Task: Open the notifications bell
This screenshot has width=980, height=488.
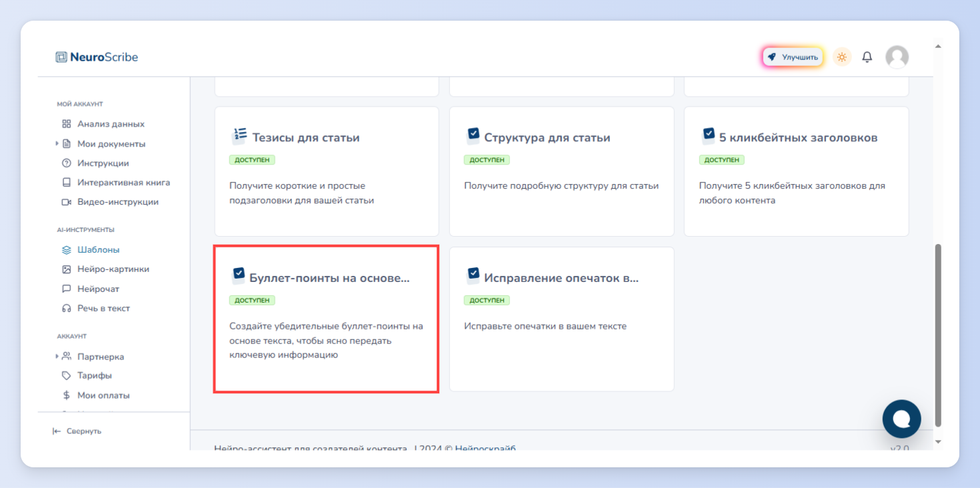Action: (x=867, y=57)
